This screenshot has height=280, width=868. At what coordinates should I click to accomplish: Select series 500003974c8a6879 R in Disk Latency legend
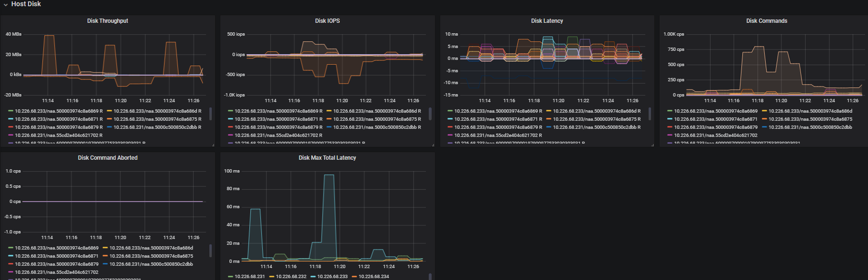[x=498, y=127]
